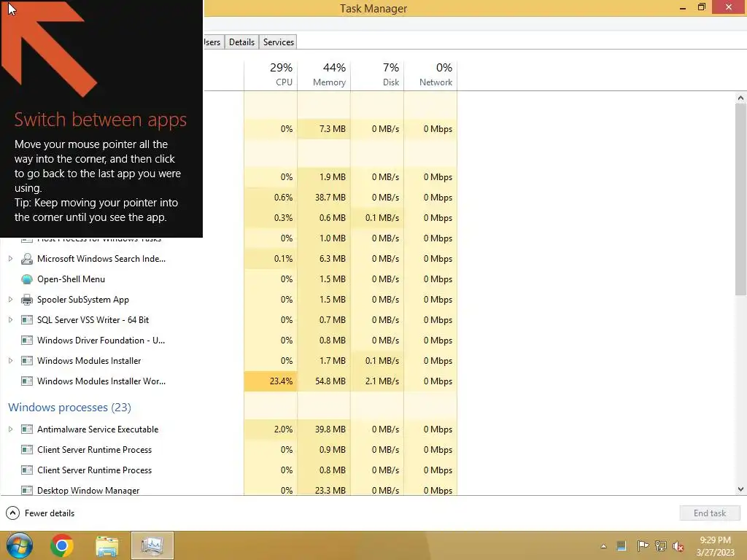Click the 7.3 MB memory cell

pyautogui.click(x=324, y=129)
